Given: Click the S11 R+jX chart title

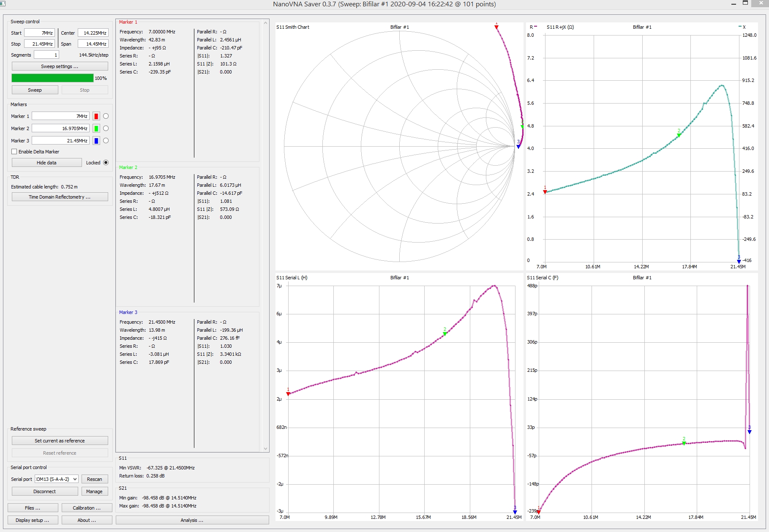Looking at the screenshot, I should (560, 27).
